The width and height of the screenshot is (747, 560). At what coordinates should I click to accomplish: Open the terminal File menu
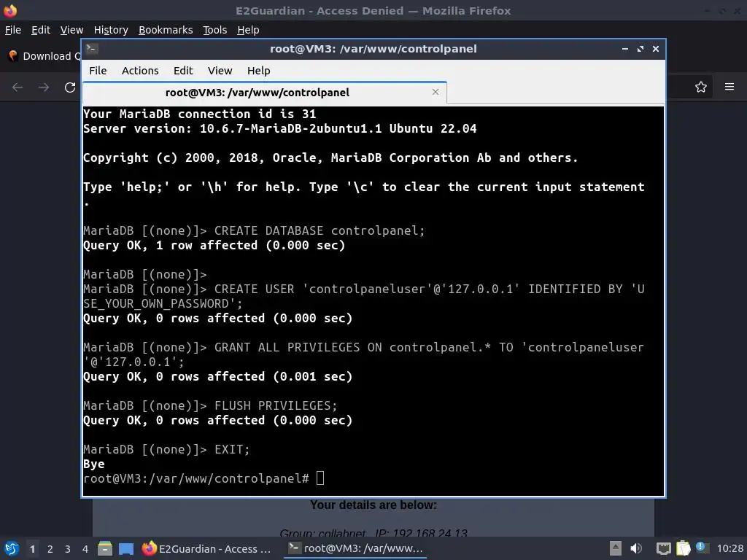[x=98, y=71]
